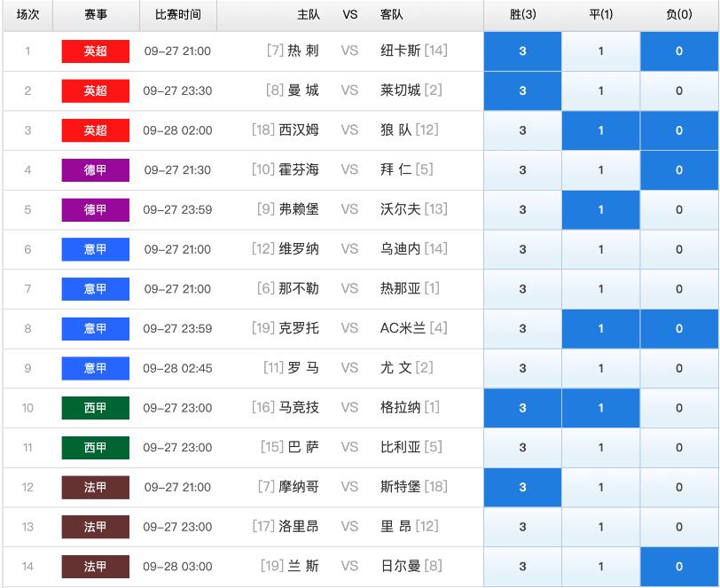Choose loss (0) for 摩纳哥 vs 斯特堡

point(679,488)
